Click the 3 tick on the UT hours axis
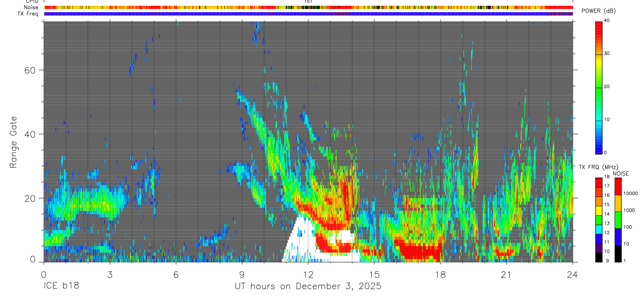The height and width of the screenshot is (297, 644). [110, 274]
